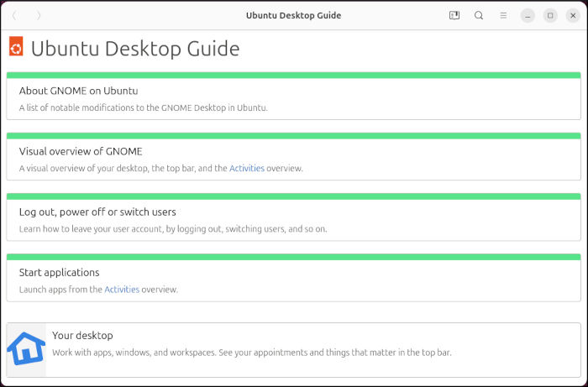Click the forward navigation arrow

click(x=39, y=15)
